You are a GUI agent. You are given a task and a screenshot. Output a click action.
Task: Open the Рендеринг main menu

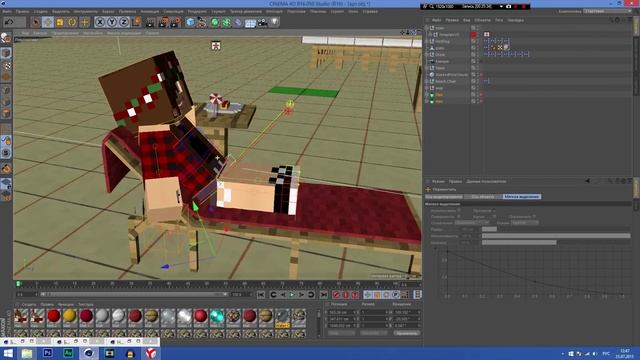coord(197,11)
